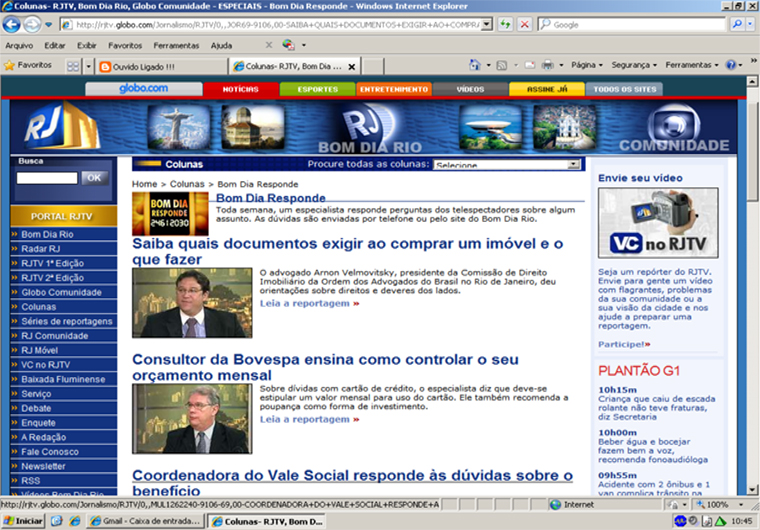Open the green ESPORTES tab
The height and width of the screenshot is (530, 760).
(317, 89)
